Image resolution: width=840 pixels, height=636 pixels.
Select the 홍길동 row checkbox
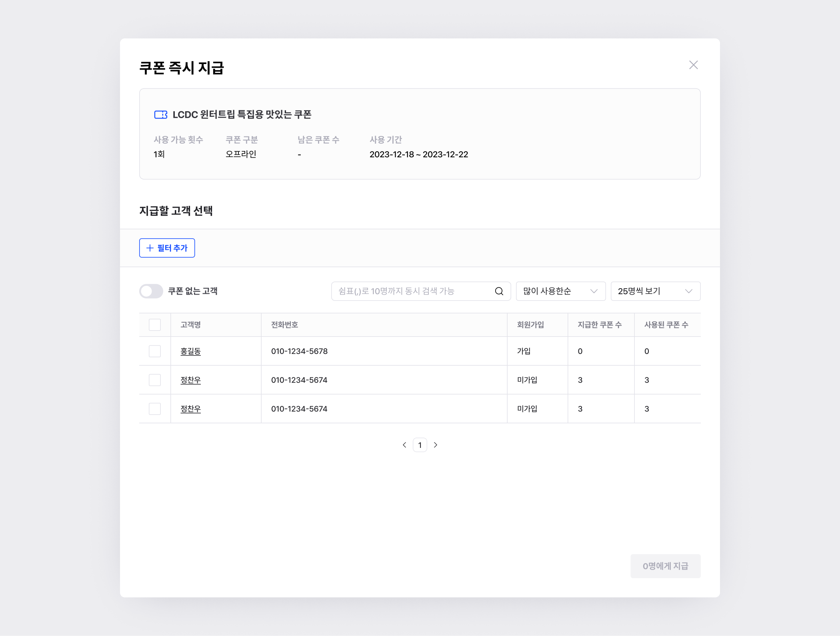pyautogui.click(x=155, y=351)
